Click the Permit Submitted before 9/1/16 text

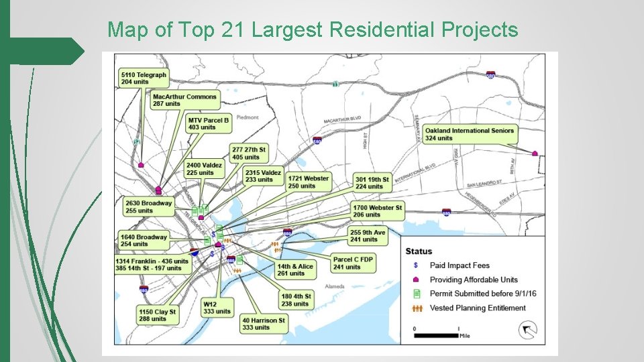[x=483, y=294]
